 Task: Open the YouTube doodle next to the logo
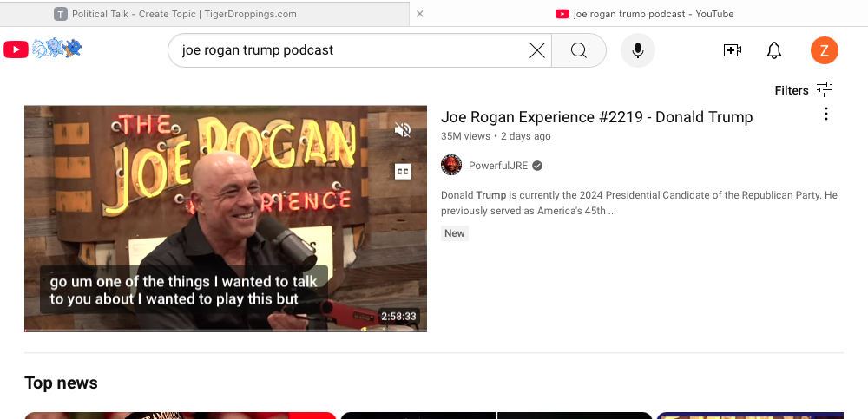pos(57,49)
